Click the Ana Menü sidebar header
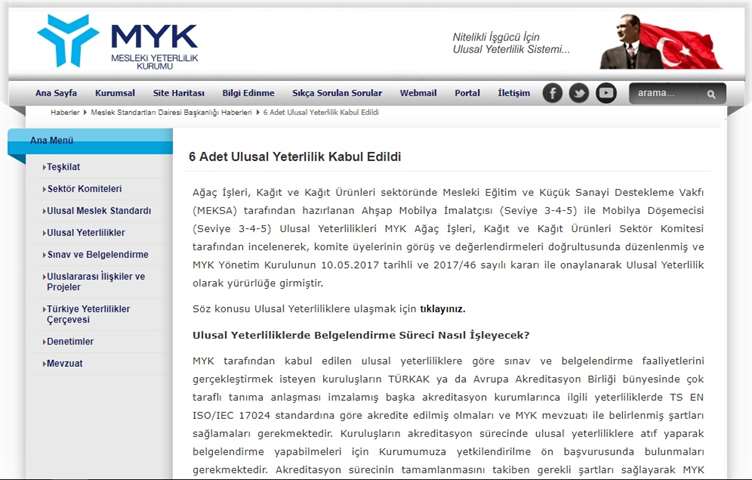752x480 pixels. [x=90, y=141]
